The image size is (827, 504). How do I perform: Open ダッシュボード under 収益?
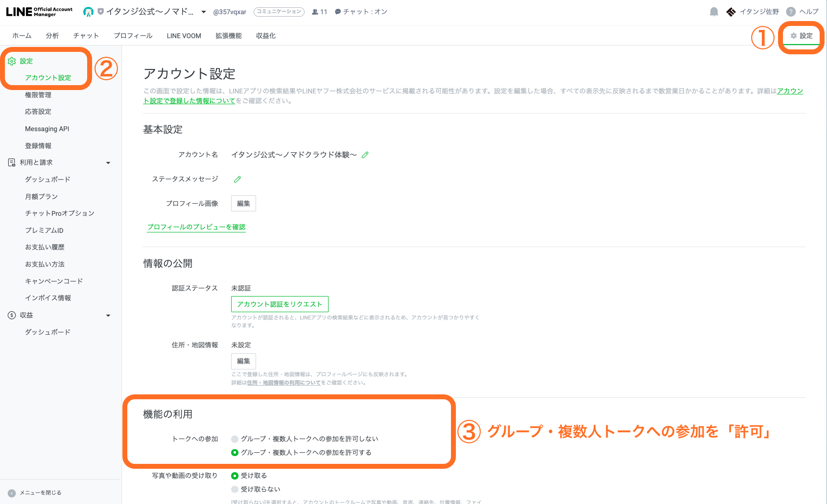click(x=47, y=332)
